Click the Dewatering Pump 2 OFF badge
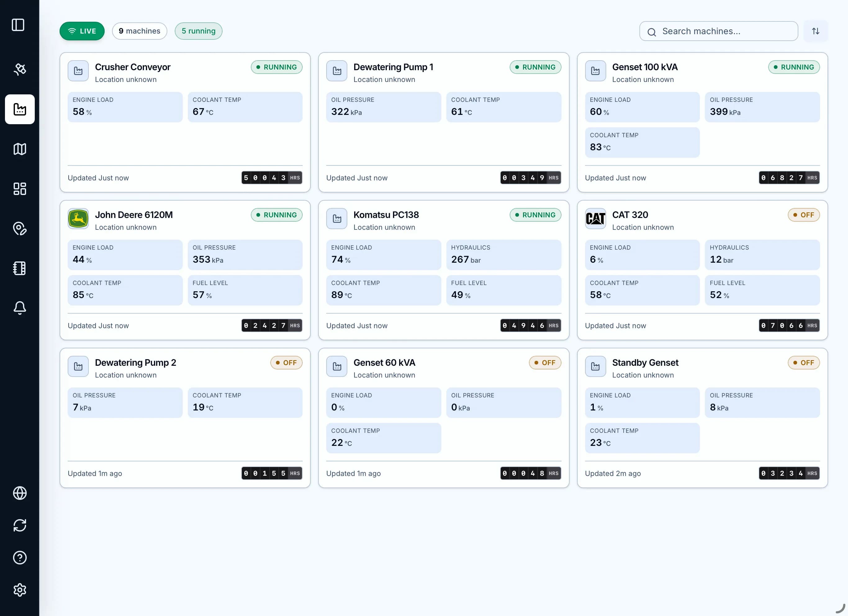The height and width of the screenshot is (616, 848). pos(286,362)
